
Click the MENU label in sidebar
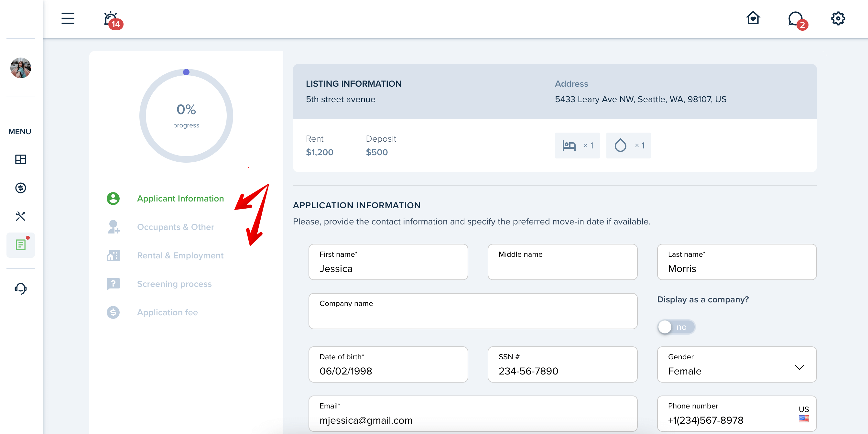point(20,131)
